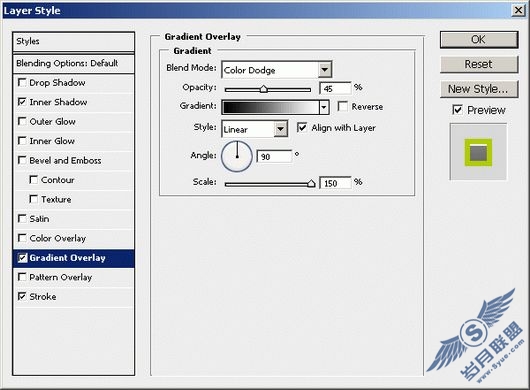Screen dimensions: 530x390
Task: Confirm with the OK button
Action: pos(479,40)
